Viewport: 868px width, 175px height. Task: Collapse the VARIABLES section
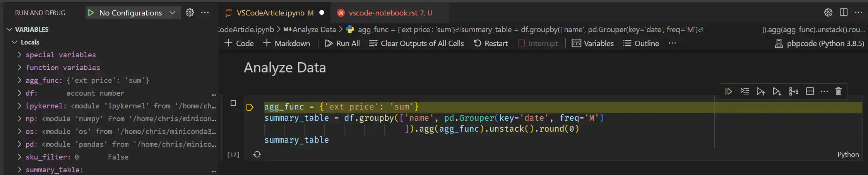(x=9, y=29)
